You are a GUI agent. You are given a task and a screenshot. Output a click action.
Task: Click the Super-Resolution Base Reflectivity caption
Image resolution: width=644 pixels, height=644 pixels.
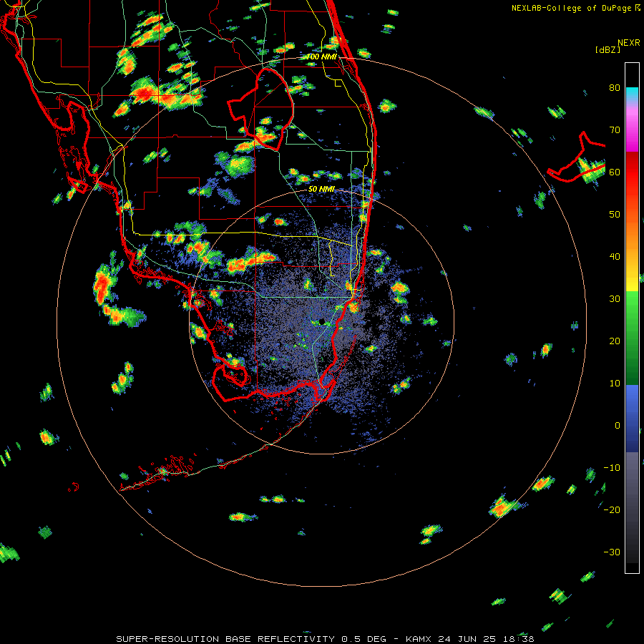(x=325, y=639)
